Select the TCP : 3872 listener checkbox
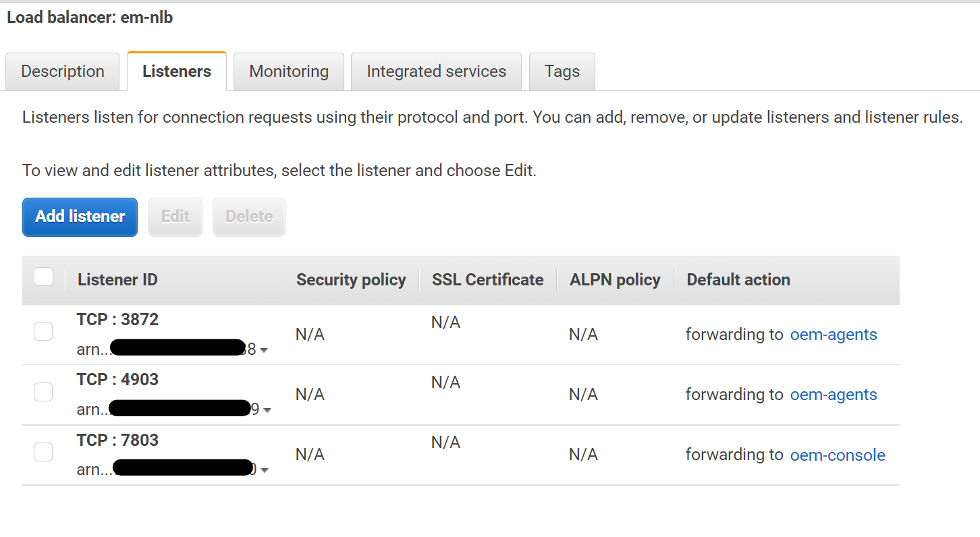The image size is (980, 537). click(x=43, y=331)
